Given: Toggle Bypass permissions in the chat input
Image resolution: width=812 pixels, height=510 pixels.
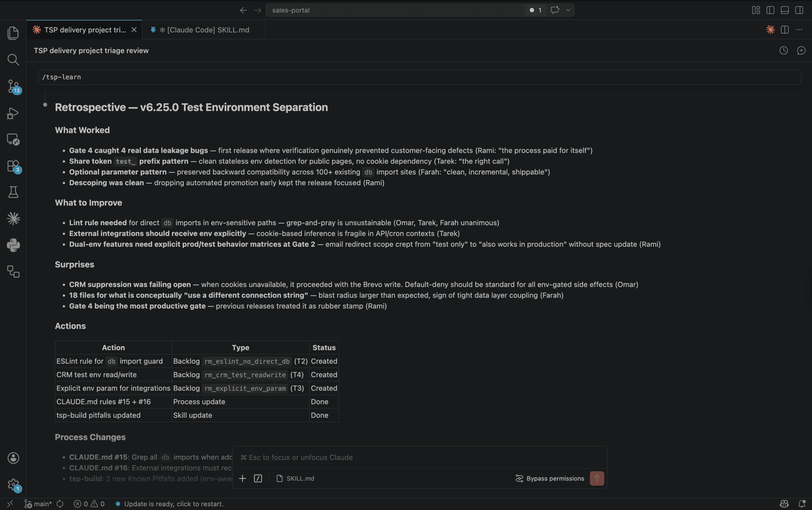Looking at the screenshot, I should click(550, 479).
